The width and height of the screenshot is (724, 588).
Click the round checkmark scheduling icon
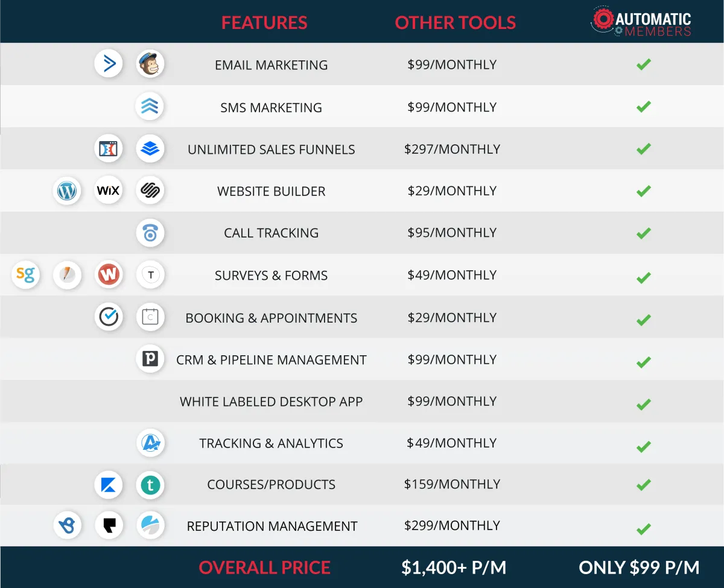(109, 317)
